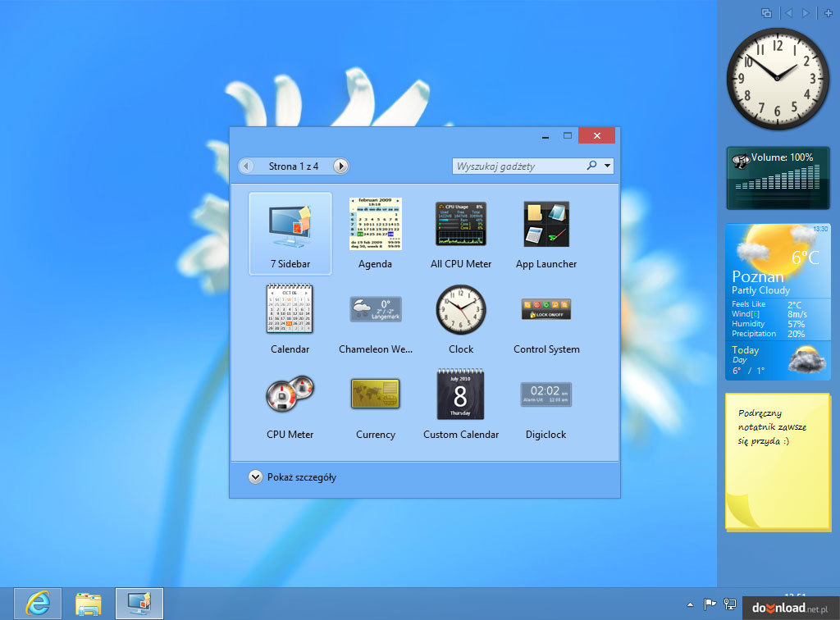Click the Clock gadget in gallery
Viewport: 840px width, 620px height.
[x=460, y=309]
